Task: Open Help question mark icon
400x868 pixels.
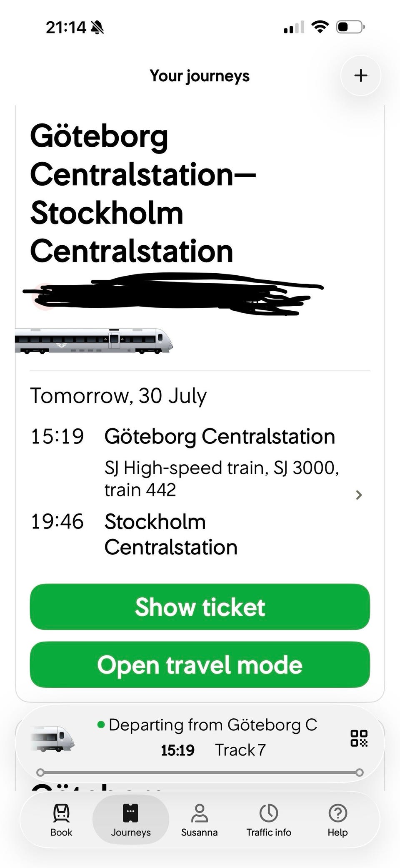Action: click(337, 813)
